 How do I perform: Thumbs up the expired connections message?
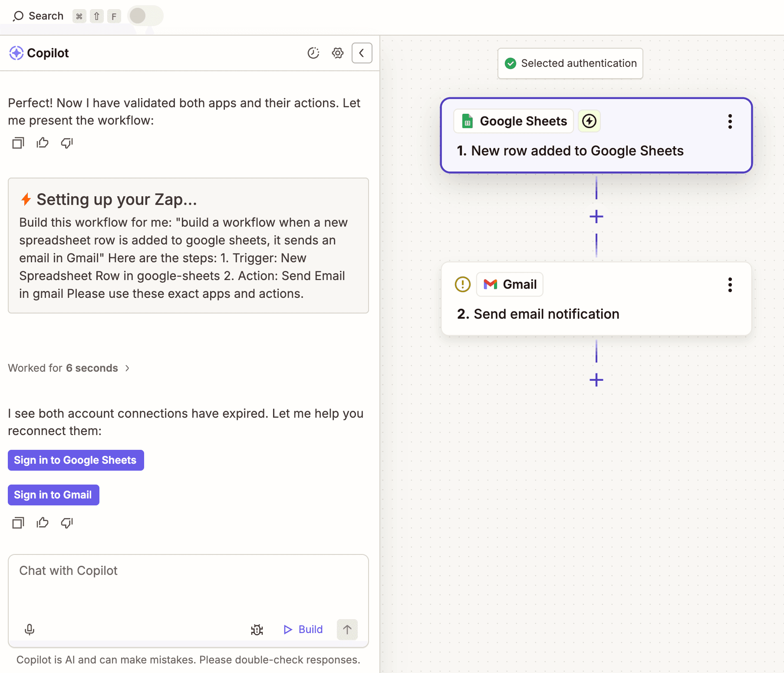click(x=43, y=523)
